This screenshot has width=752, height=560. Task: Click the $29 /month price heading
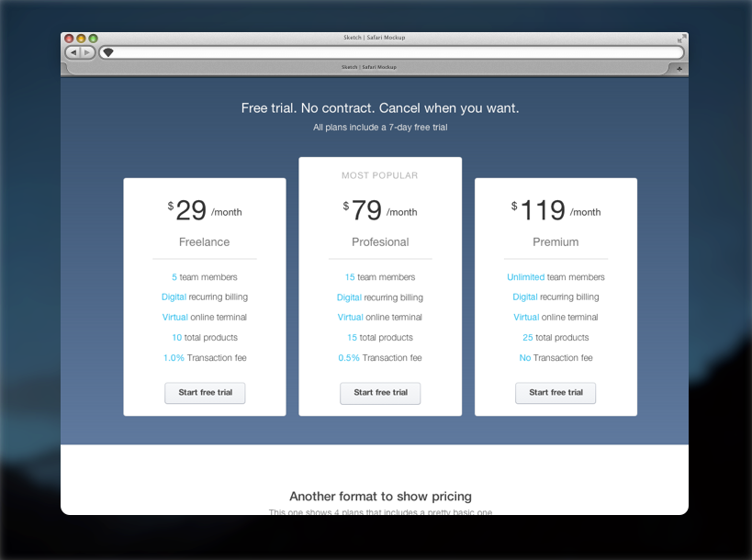205,211
